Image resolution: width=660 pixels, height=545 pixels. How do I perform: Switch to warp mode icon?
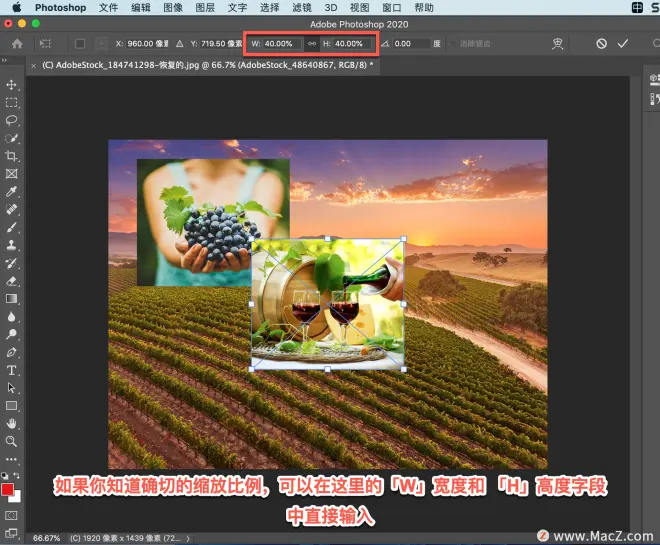pyautogui.click(x=558, y=44)
